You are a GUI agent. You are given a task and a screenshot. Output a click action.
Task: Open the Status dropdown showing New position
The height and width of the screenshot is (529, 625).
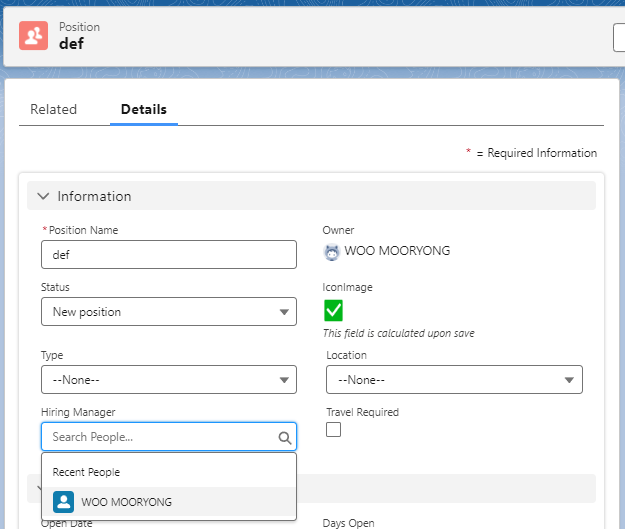point(169,312)
